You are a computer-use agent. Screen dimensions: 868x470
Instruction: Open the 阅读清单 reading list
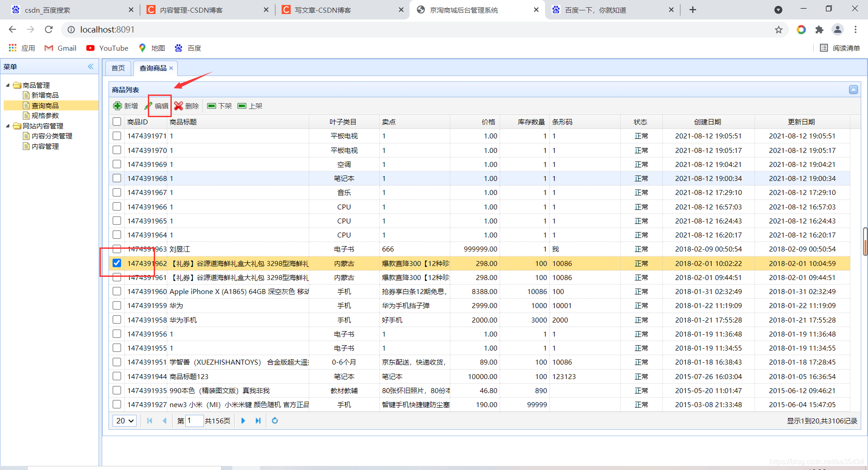click(x=840, y=48)
